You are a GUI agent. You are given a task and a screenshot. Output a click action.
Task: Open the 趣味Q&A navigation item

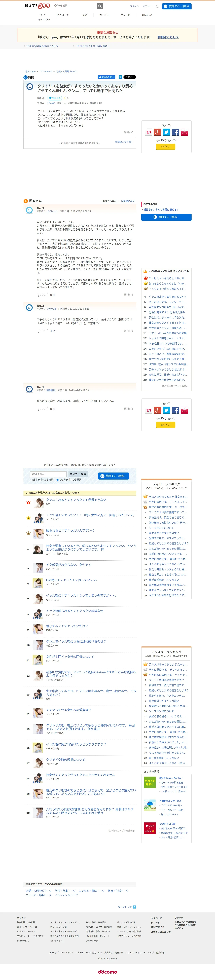tap(147, 15)
